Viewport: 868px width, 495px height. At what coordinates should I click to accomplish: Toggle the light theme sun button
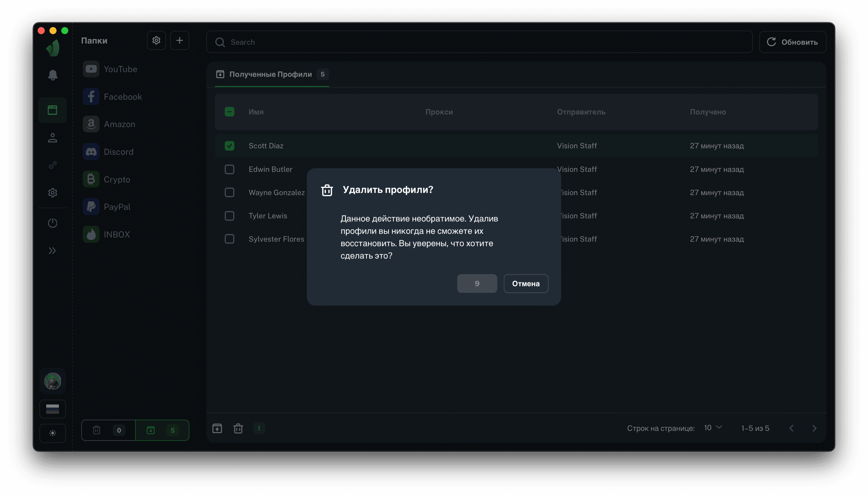[x=52, y=433]
